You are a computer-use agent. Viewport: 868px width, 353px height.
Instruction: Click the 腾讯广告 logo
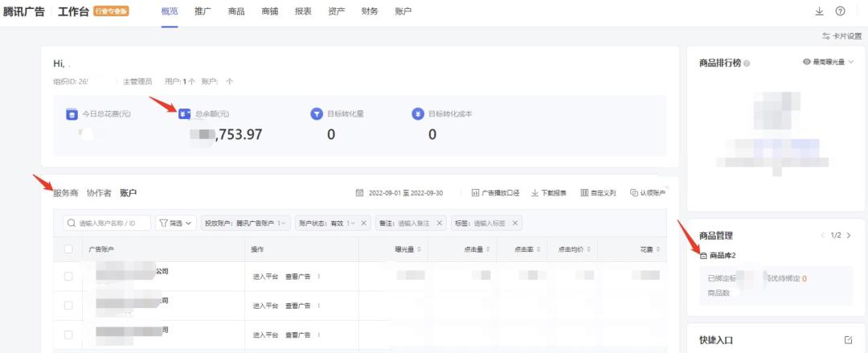pyautogui.click(x=23, y=11)
